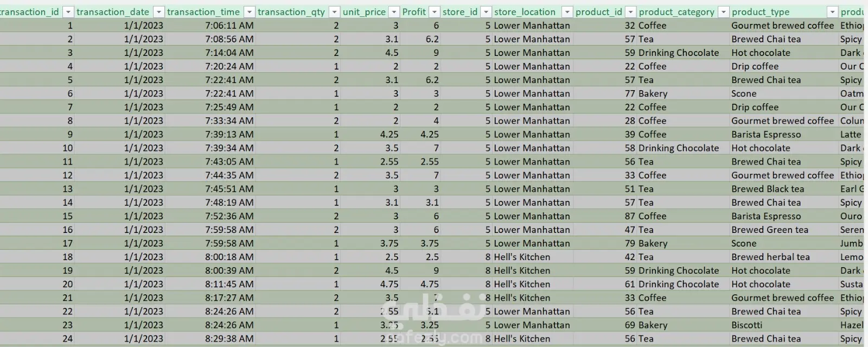Image resolution: width=868 pixels, height=347 pixels.
Task: Open transaction_id column filter dropdown
Action: point(68,12)
